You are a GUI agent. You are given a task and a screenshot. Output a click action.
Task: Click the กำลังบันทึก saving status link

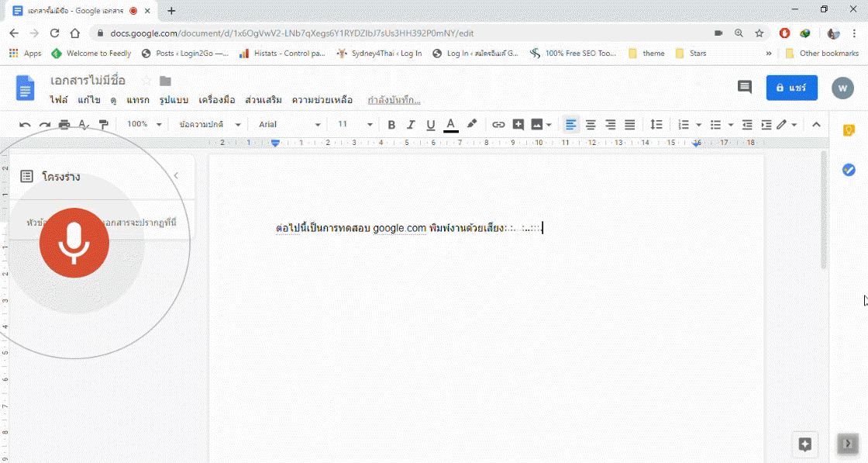click(x=394, y=100)
